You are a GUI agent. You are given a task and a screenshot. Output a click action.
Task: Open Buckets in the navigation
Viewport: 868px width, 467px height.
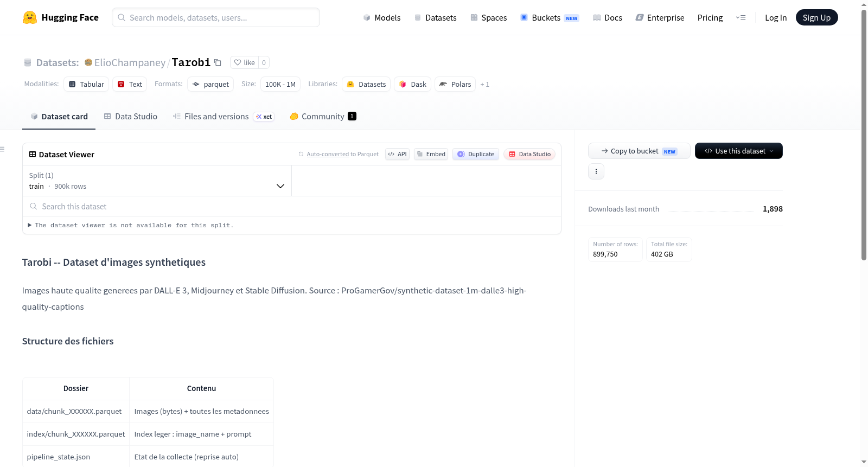point(550,17)
